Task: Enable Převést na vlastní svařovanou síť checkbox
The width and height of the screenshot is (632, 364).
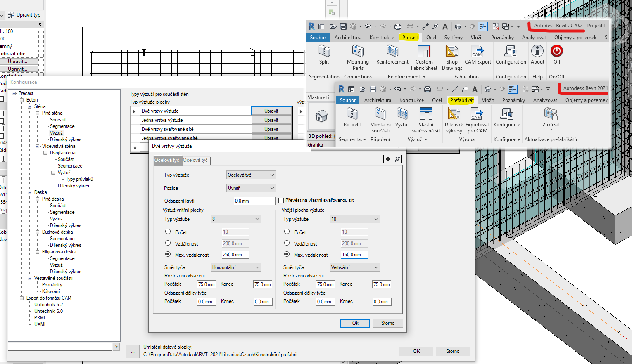Action: point(281,201)
